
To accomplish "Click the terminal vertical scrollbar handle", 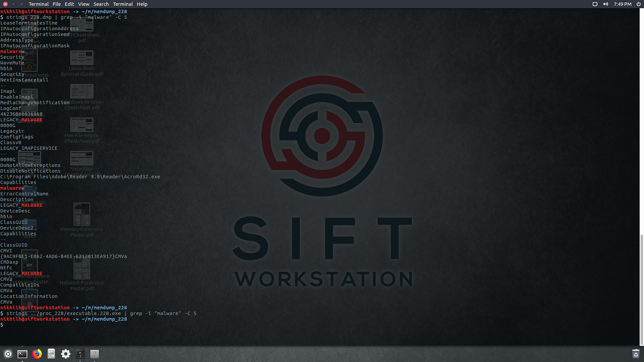I will click(642, 289).
